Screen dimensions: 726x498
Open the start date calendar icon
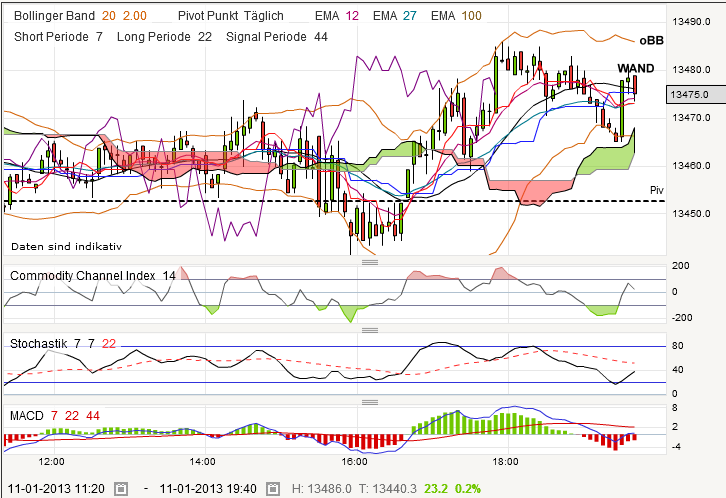(x=121, y=489)
